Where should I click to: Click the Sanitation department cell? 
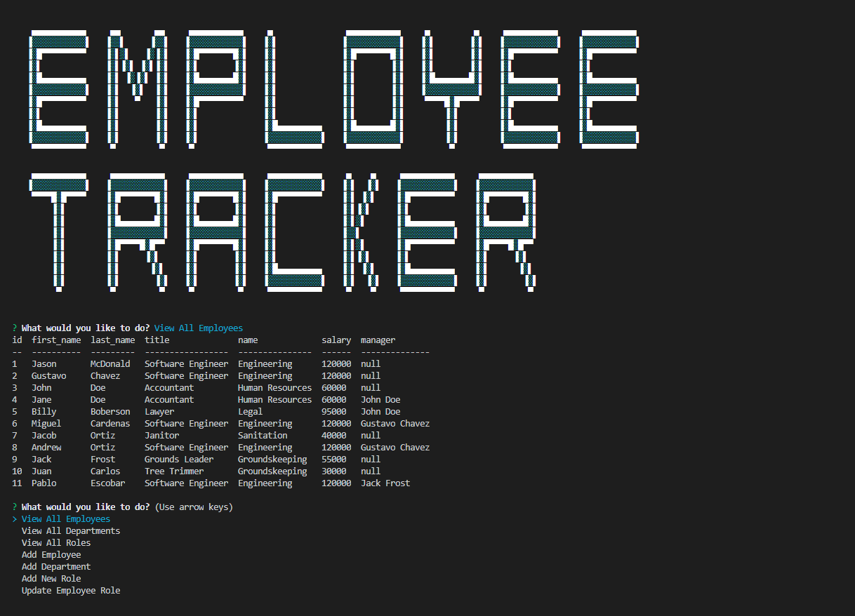[263, 436]
